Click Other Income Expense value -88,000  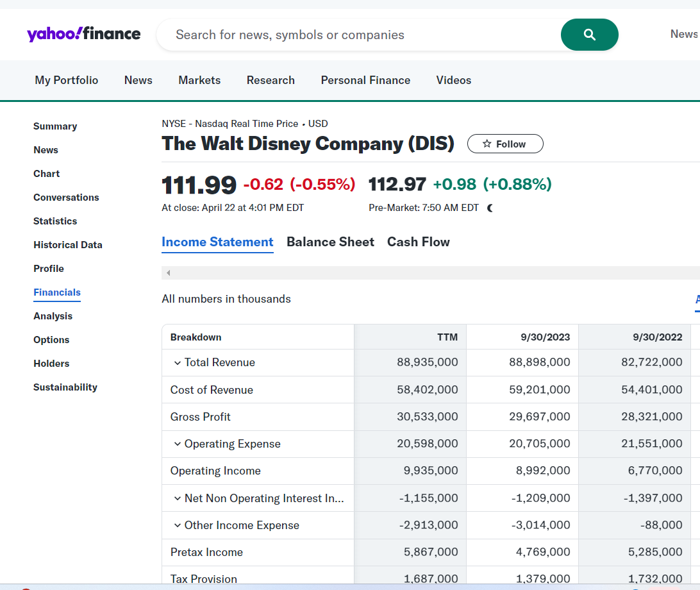(x=661, y=525)
